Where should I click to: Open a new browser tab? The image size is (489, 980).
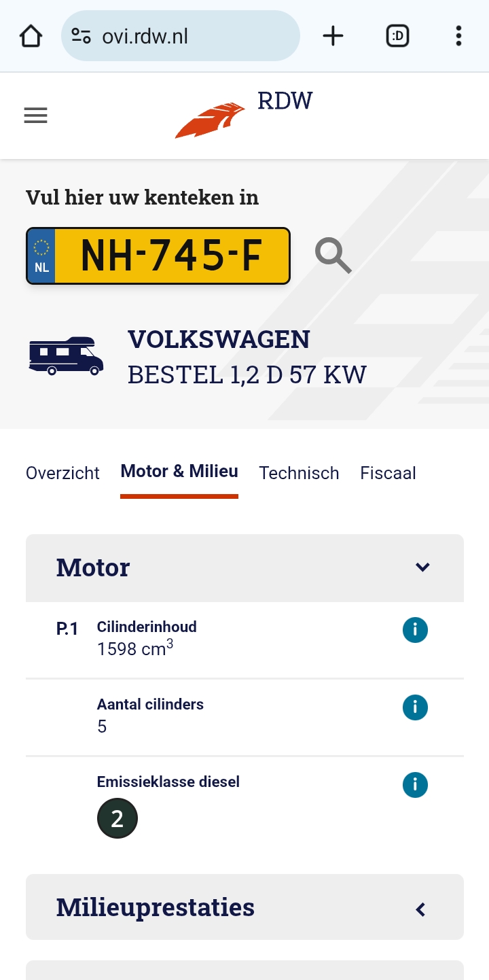tap(333, 36)
